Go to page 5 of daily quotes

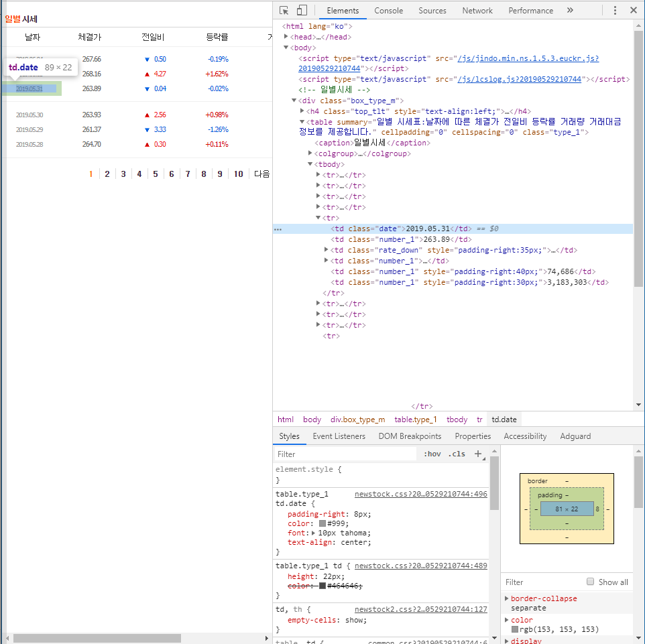pyautogui.click(x=156, y=174)
